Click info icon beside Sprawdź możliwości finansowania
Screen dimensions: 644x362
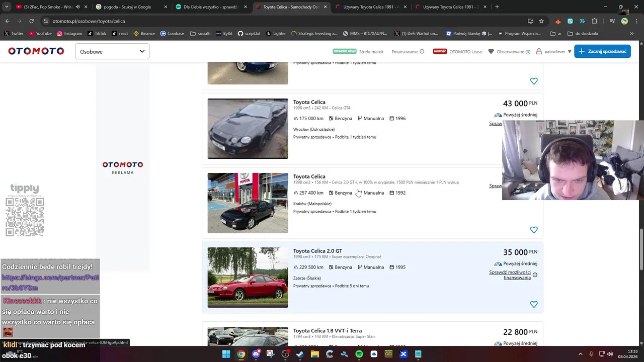[x=535, y=275]
